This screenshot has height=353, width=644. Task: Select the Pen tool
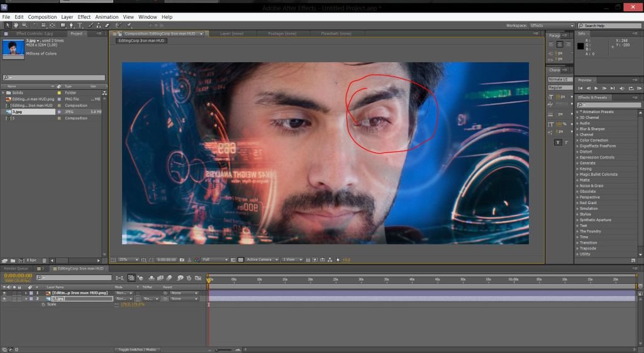[x=71, y=25]
